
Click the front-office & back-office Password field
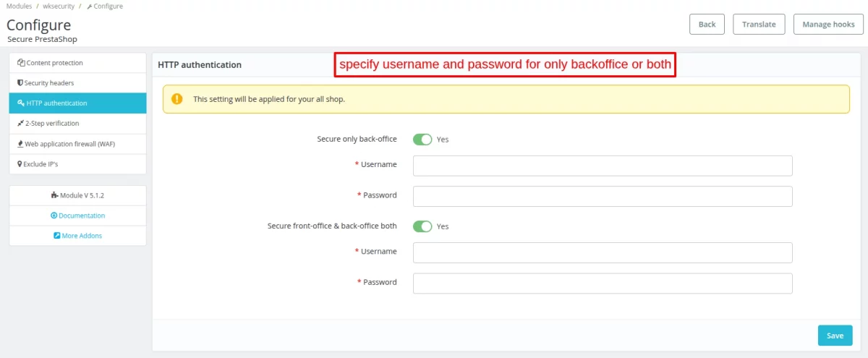(x=603, y=284)
